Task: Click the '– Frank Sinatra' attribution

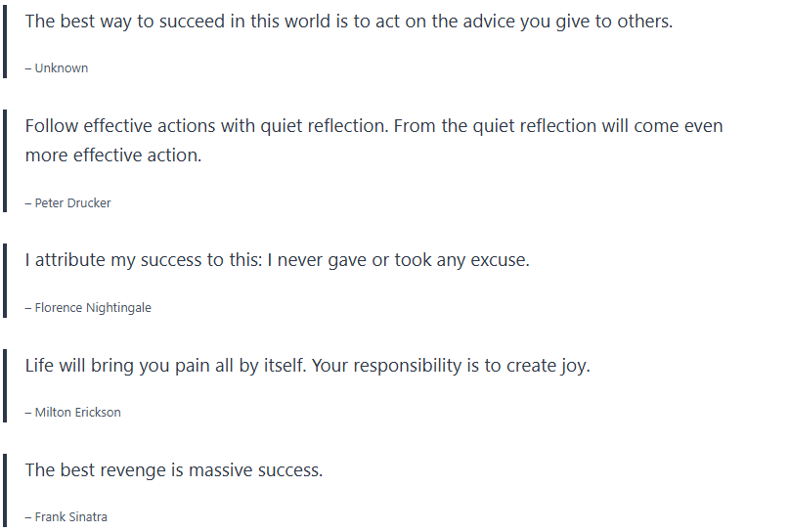Action: tap(66, 517)
